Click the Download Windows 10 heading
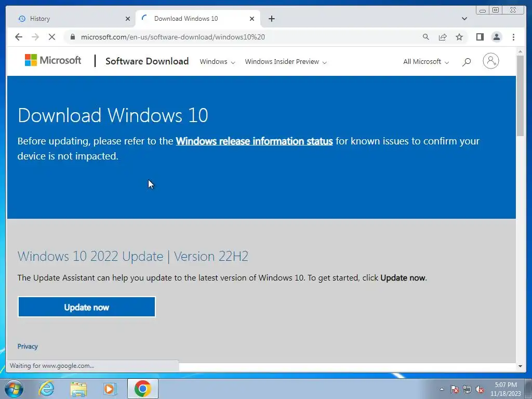The height and width of the screenshot is (399, 532). [x=113, y=115]
